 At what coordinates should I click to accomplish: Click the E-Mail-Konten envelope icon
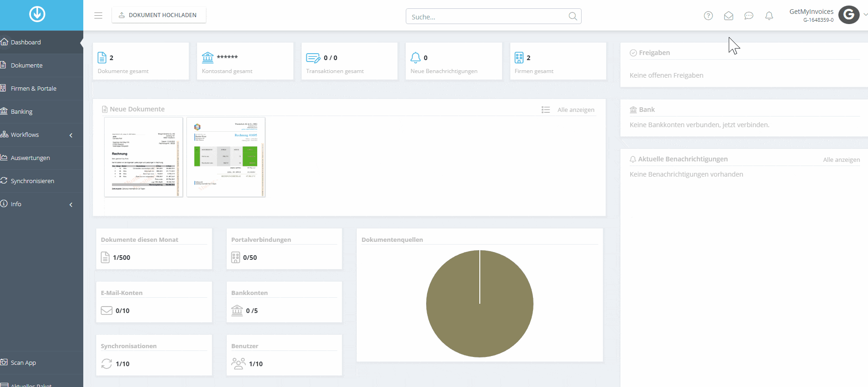point(106,310)
